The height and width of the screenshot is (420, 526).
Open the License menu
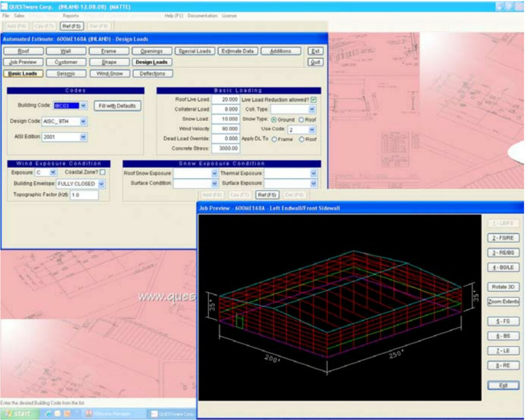pyautogui.click(x=229, y=16)
